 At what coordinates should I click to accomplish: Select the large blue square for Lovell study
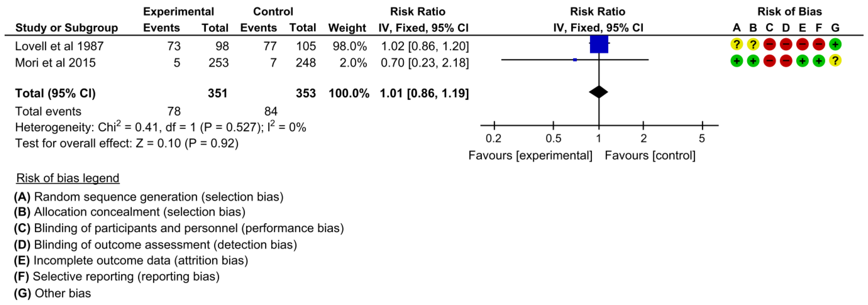point(599,44)
